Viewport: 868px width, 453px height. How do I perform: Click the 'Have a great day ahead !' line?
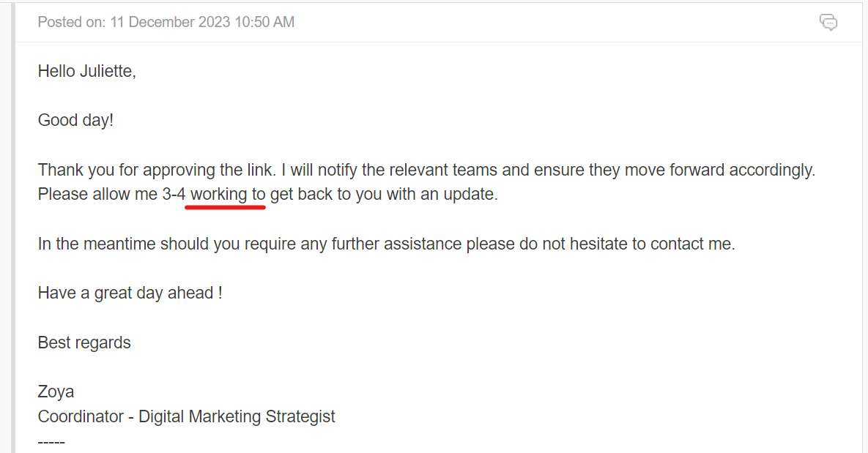click(130, 293)
